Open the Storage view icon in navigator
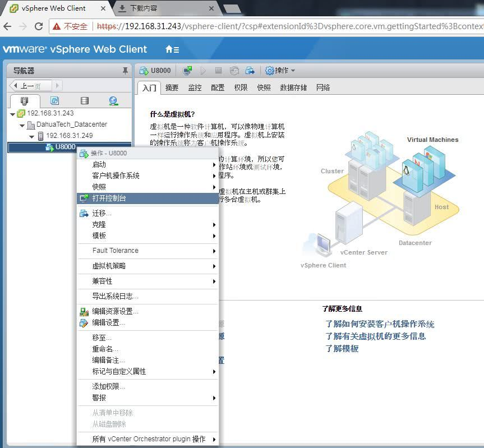The width and height of the screenshot is (484, 448). [85, 101]
